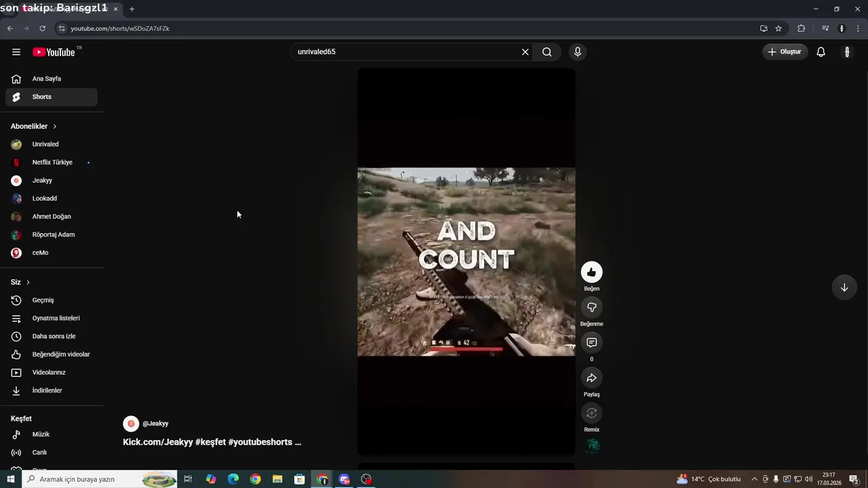
Task: Open the Ahmet Doğan channel
Action: click(x=52, y=217)
